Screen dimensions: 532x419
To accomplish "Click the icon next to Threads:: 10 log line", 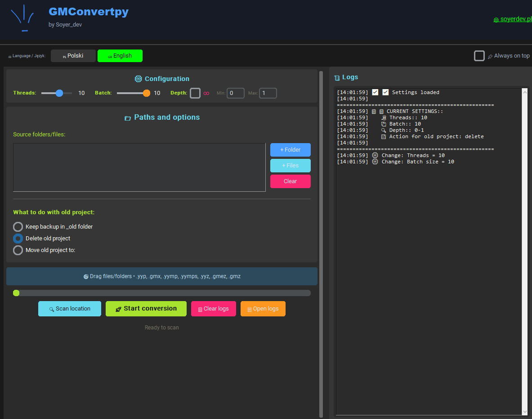I will pos(384,118).
